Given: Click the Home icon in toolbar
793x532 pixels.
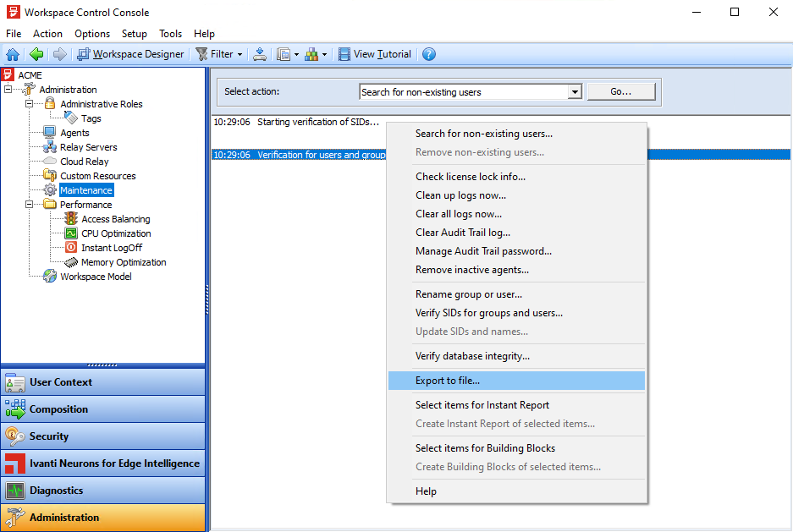Looking at the screenshot, I should (13, 54).
